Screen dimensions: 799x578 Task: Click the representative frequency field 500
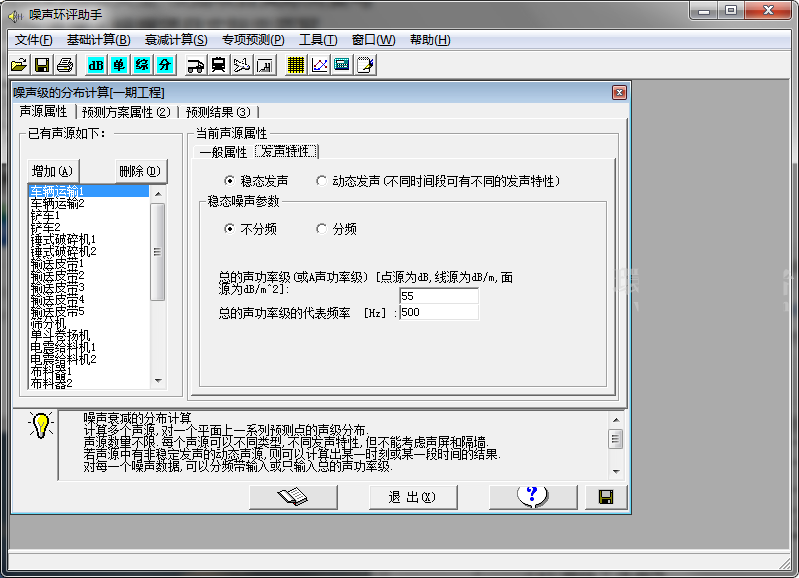(439, 312)
